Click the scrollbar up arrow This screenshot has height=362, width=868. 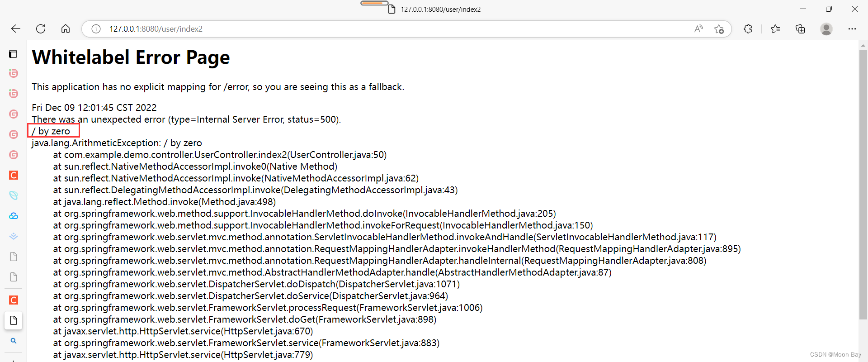coord(863,45)
